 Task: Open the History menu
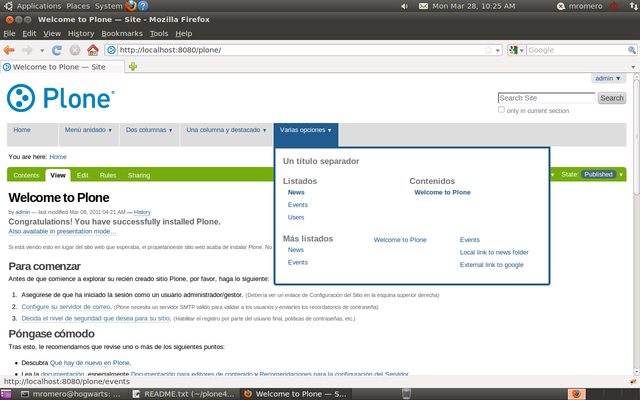[x=81, y=33]
